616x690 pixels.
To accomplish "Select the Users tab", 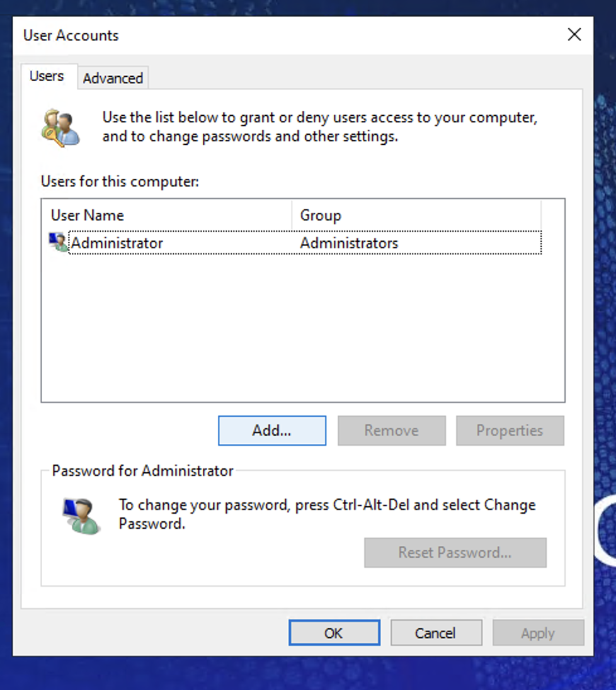I will pyautogui.click(x=47, y=76).
